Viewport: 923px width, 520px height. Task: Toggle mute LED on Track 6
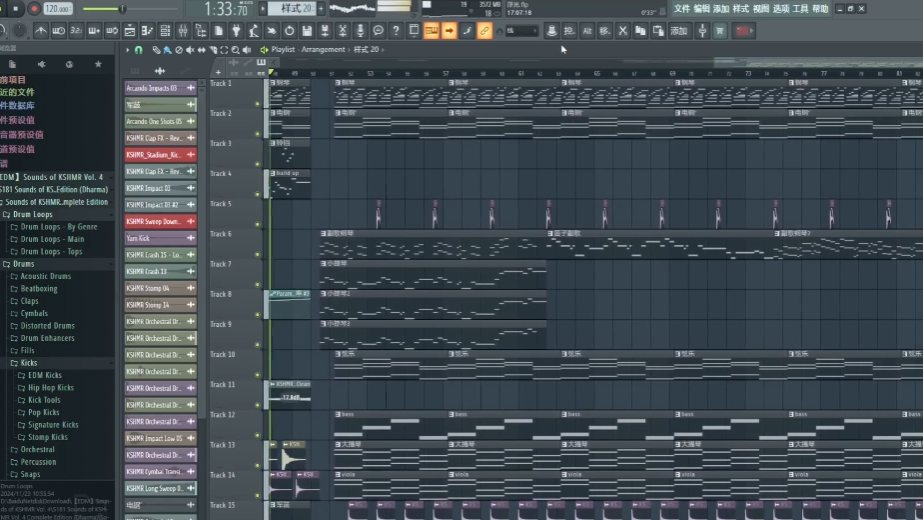pos(257,254)
